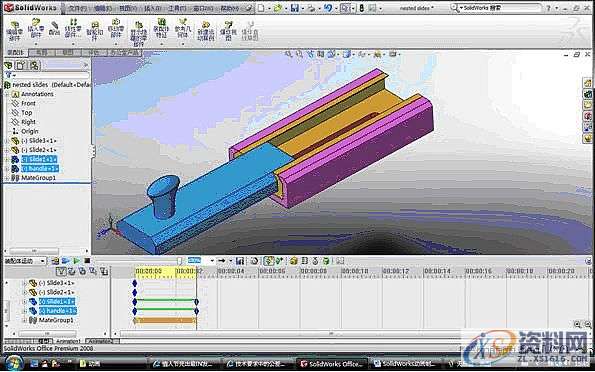Expand MateGroup1 in the FeatureManager tree
The image size is (595, 372).
(x=6, y=178)
